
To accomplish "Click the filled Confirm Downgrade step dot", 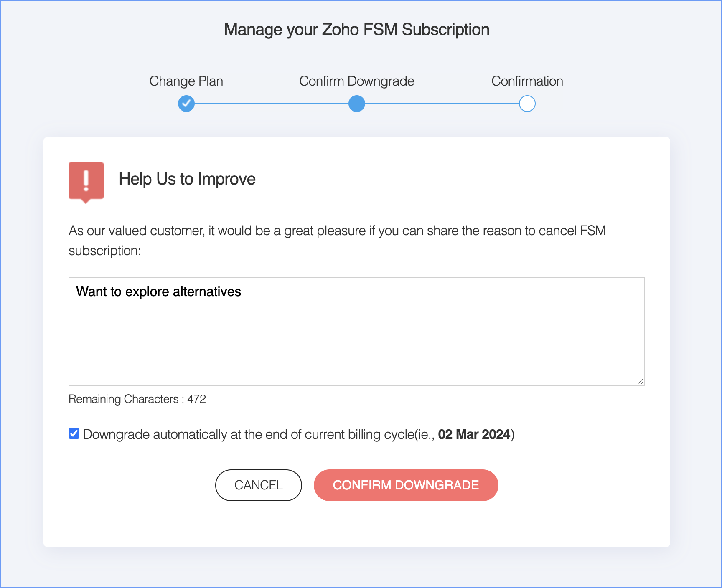I will tap(357, 104).
